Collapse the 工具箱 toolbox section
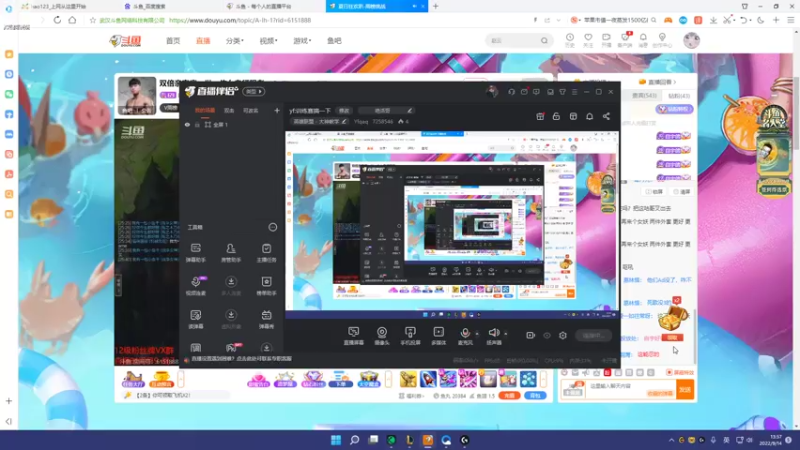The image size is (800, 450). coord(273,227)
